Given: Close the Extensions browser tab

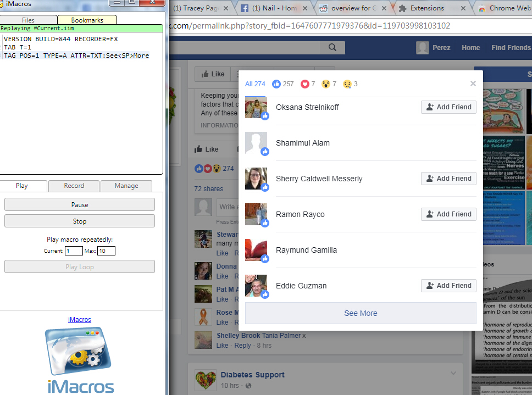Looking at the screenshot, I should pos(463,8).
